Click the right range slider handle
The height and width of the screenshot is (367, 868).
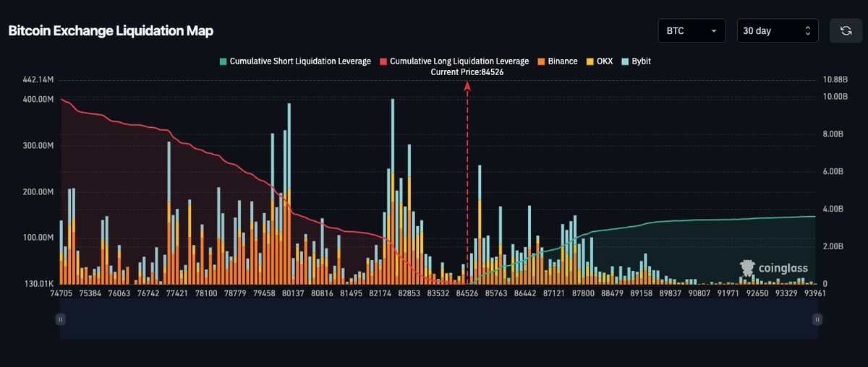tap(817, 319)
